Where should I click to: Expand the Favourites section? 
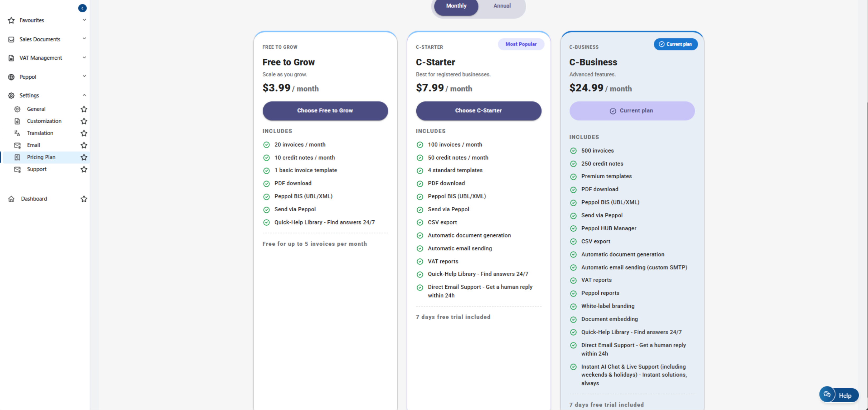point(84,20)
